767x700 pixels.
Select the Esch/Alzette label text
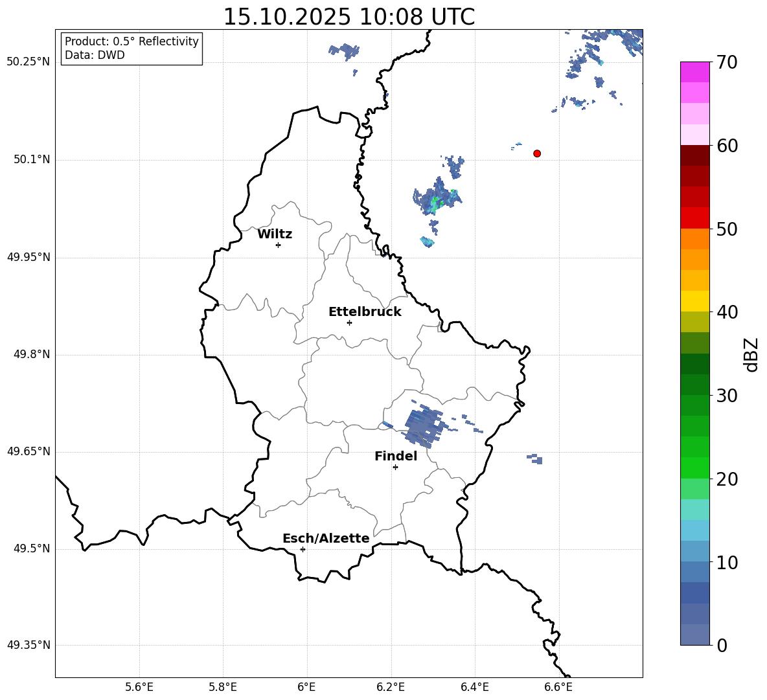(326, 538)
